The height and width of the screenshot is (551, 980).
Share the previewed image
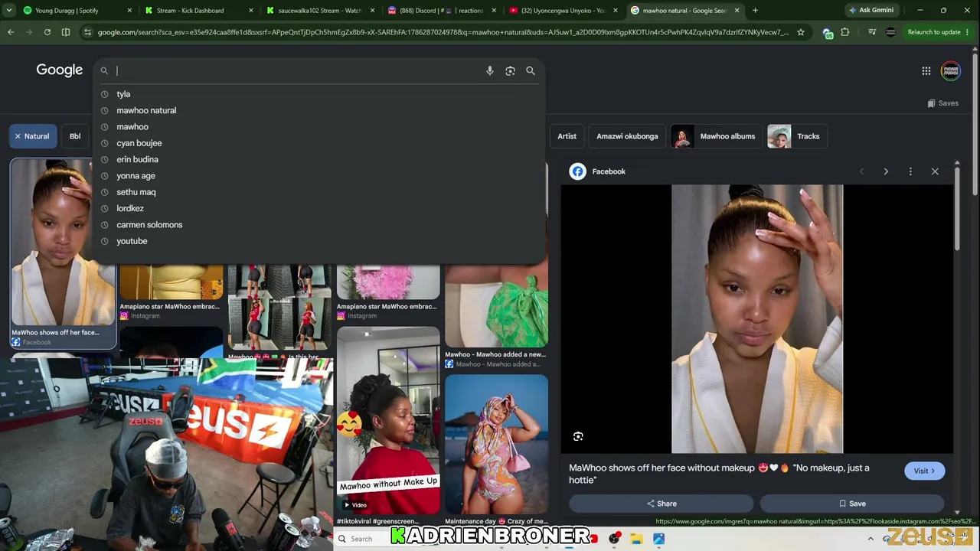[661, 504]
